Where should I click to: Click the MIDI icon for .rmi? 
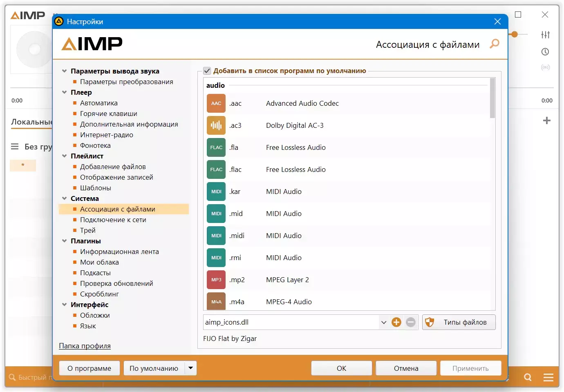click(x=216, y=258)
